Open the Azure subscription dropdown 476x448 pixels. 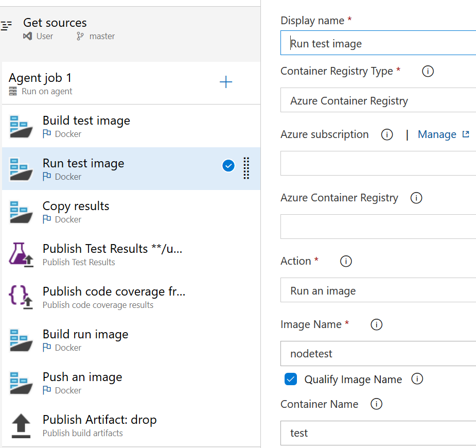coord(378,163)
